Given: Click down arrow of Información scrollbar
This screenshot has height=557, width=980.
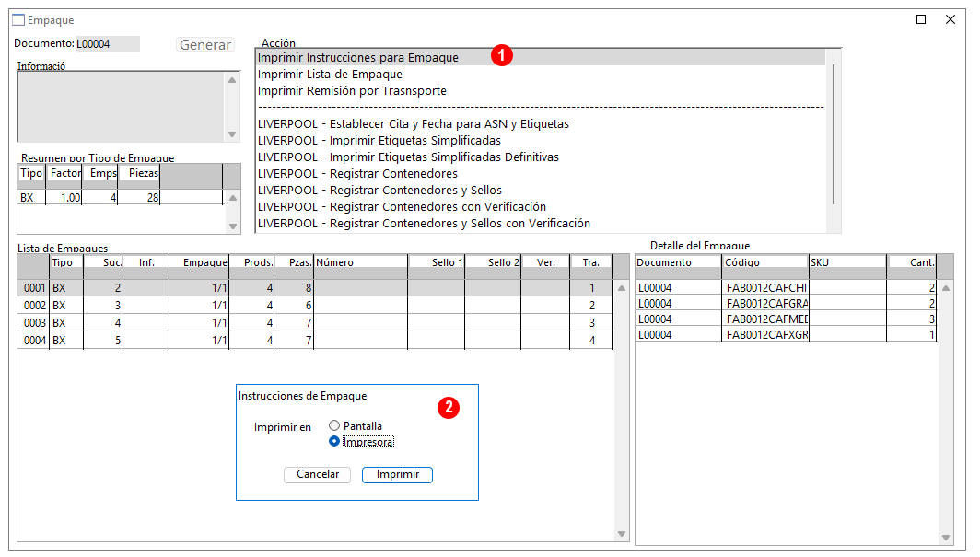Looking at the screenshot, I should tap(232, 134).
